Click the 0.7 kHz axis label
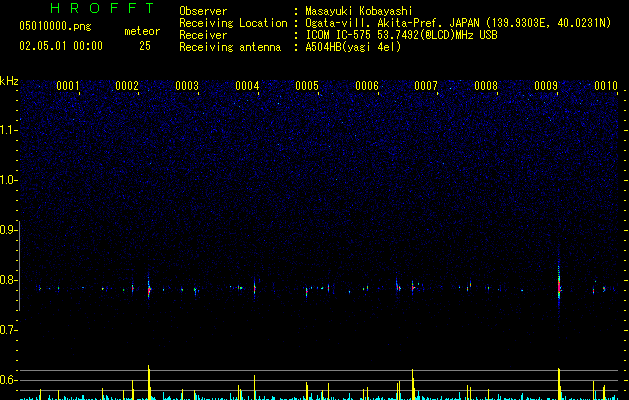629x400 pixels. 9,330
